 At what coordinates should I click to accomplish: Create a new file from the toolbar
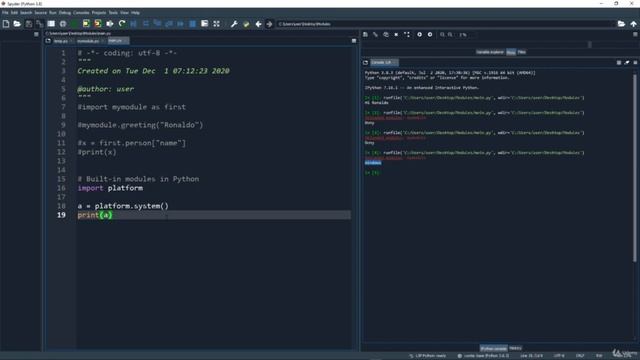click(6, 24)
